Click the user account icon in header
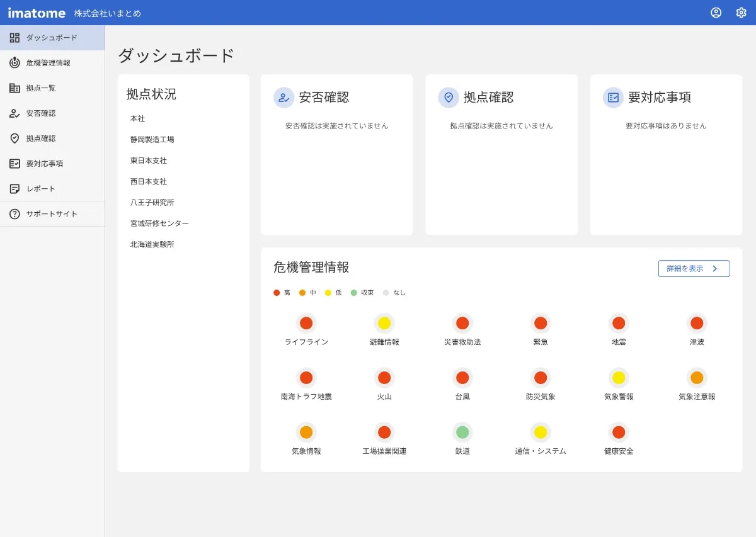This screenshot has width=756, height=537. [x=716, y=13]
